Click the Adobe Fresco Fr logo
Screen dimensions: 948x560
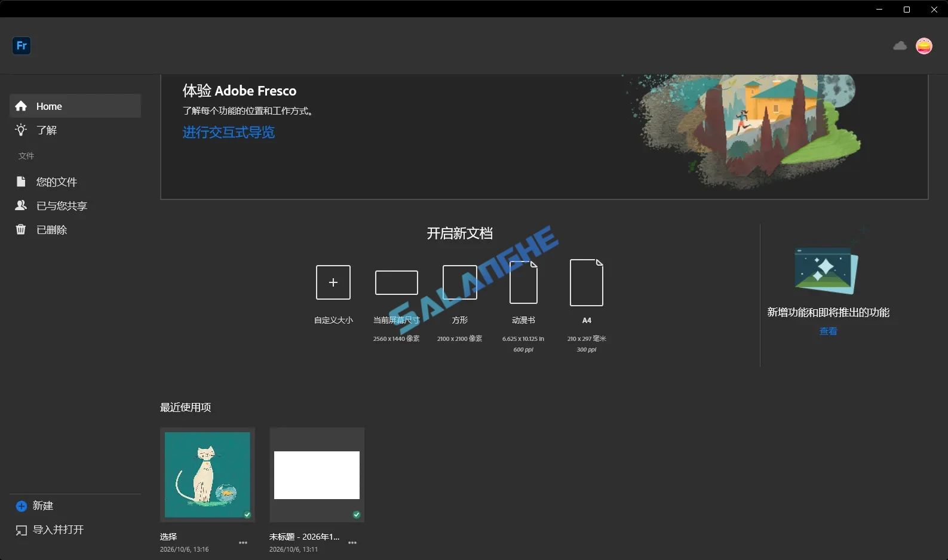click(22, 45)
